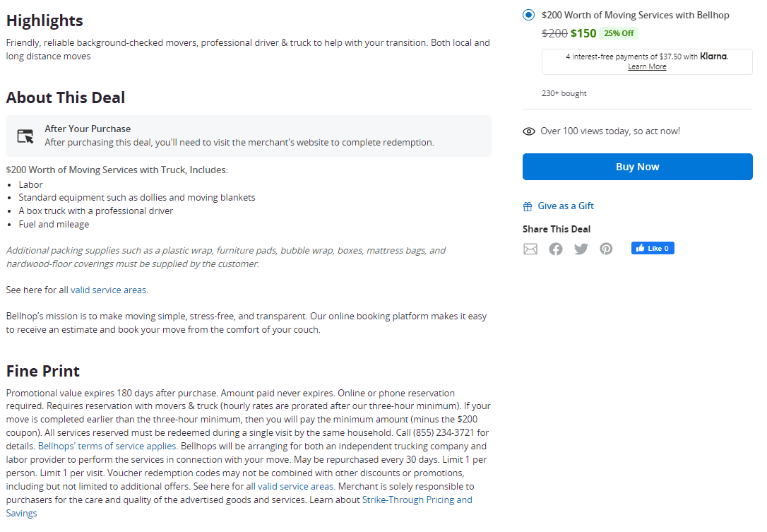Click the Facebook Like thumbs-up button
The image size is (767, 532).
pos(653,248)
